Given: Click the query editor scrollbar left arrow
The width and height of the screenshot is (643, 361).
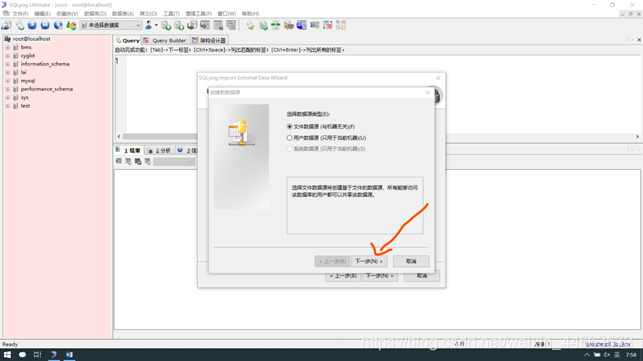Looking at the screenshot, I should (x=119, y=137).
